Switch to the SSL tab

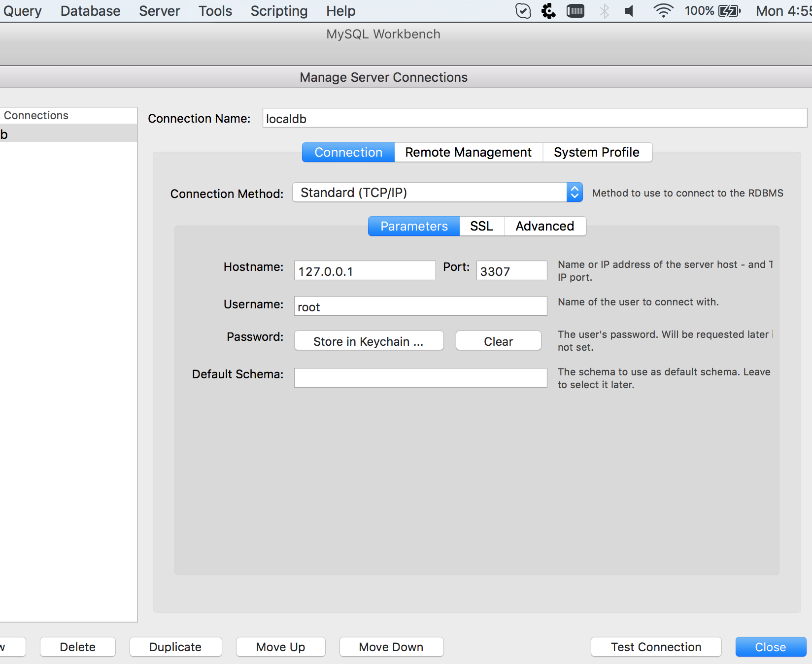(x=482, y=226)
